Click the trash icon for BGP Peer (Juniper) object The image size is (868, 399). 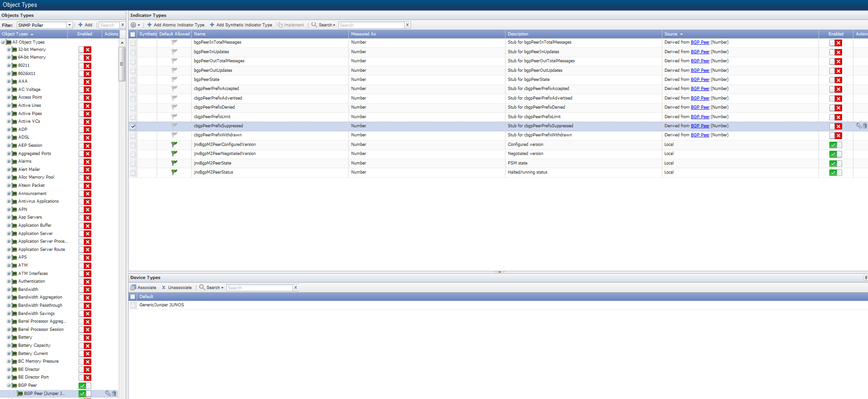click(x=114, y=394)
